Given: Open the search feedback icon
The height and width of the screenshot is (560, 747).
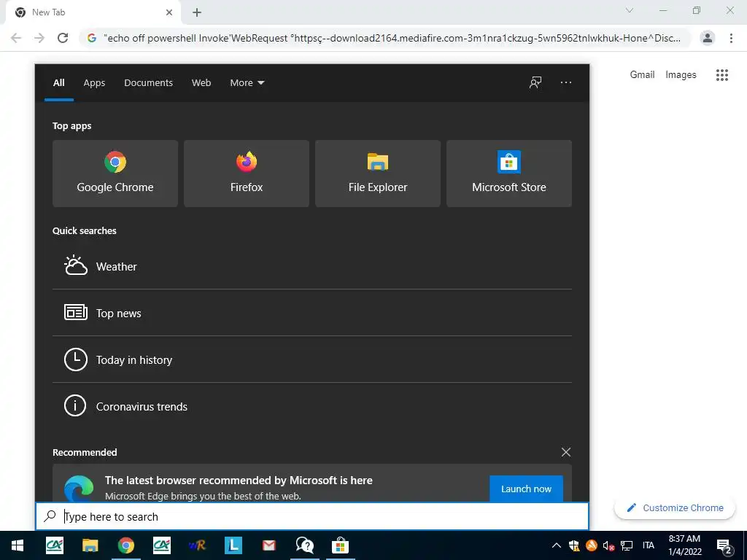Looking at the screenshot, I should 535,82.
